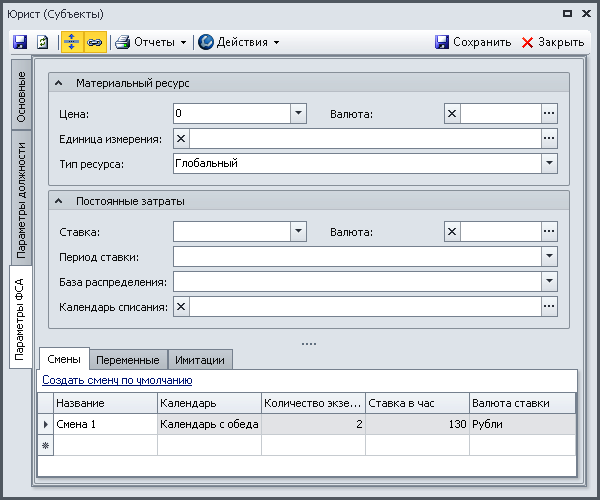This screenshot has height=500, width=600.
Task: Browse Календарь списания using the ellipsis button
Action: tap(549, 307)
